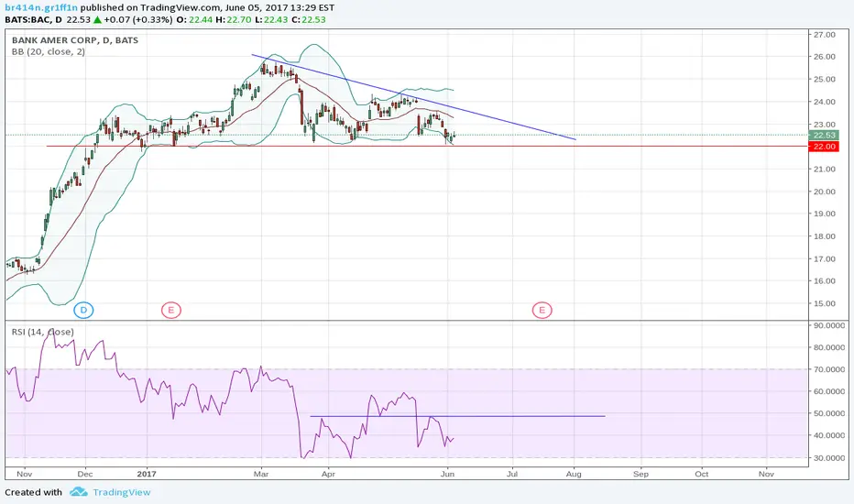The height and width of the screenshot is (504, 854).
Task: Click the C:22.53 close value
Action: tap(308, 19)
